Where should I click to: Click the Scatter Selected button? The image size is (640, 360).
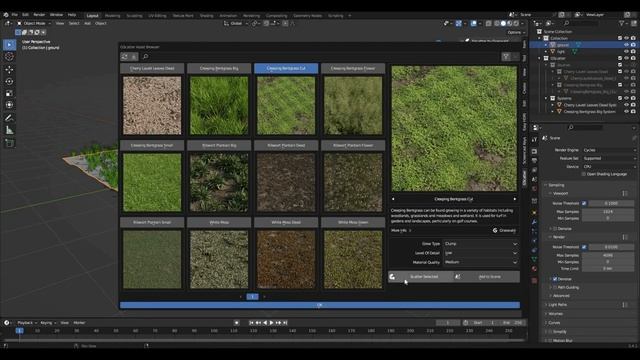(421, 277)
